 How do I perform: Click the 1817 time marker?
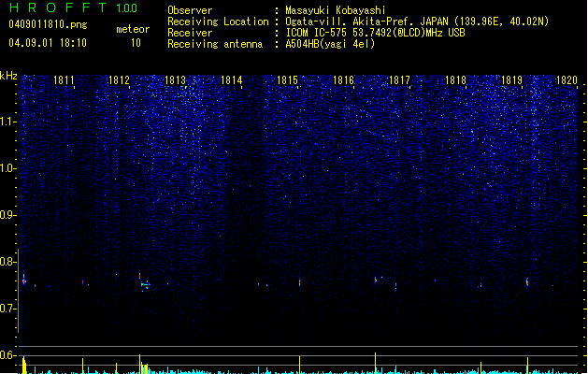[x=399, y=80]
